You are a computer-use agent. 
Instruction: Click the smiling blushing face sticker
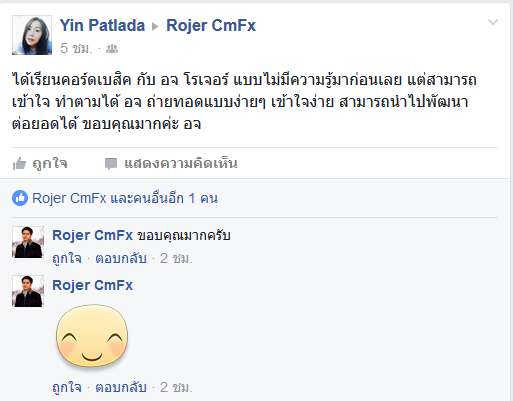click(92, 336)
